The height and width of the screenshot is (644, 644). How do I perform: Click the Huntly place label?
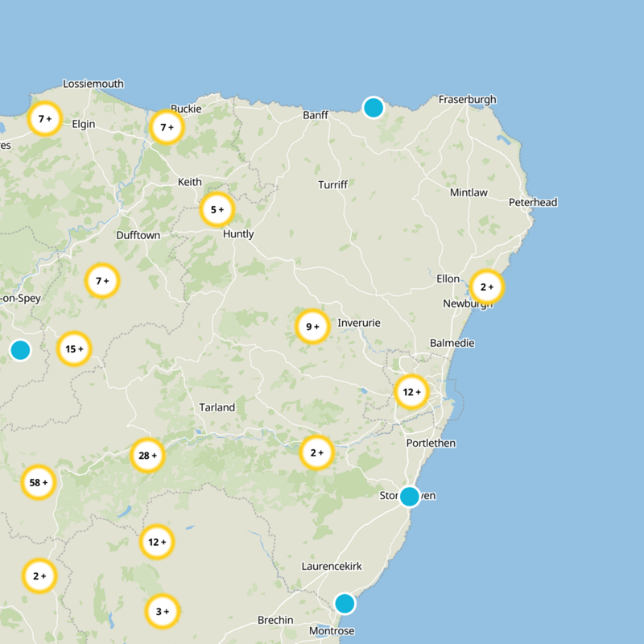coord(238,234)
